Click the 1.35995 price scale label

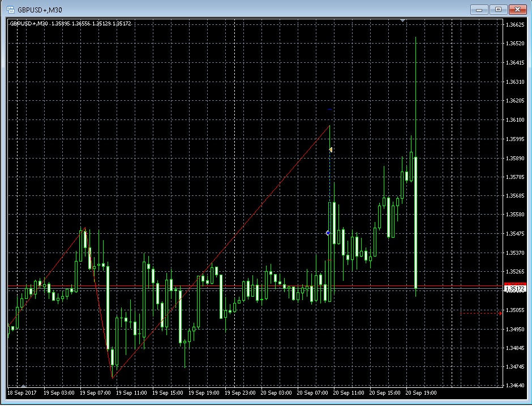pyautogui.click(x=514, y=139)
